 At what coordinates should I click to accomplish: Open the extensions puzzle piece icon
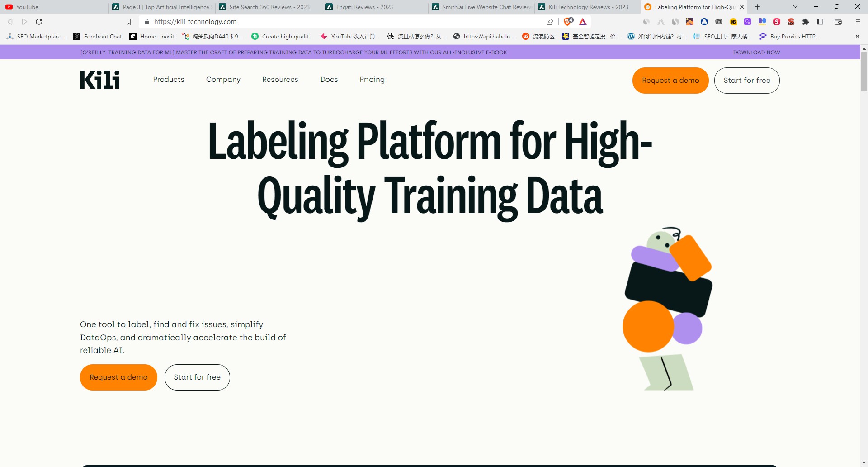pyautogui.click(x=805, y=22)
